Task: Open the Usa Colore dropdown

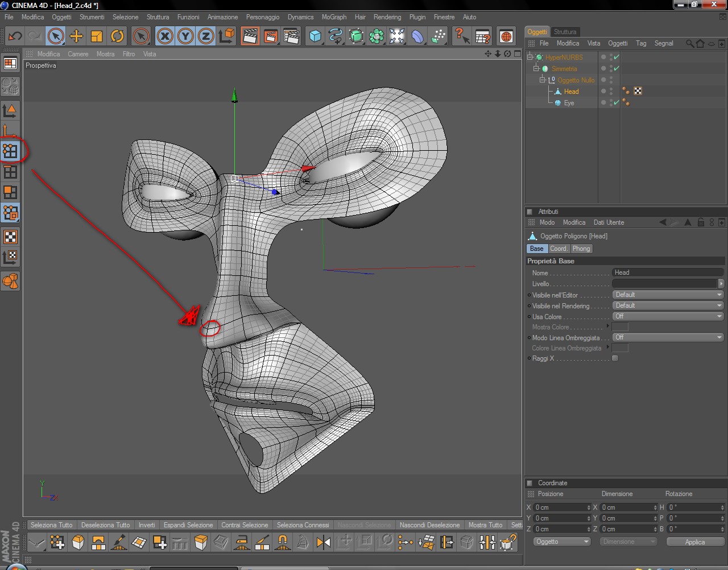Action: click(668, 316)
